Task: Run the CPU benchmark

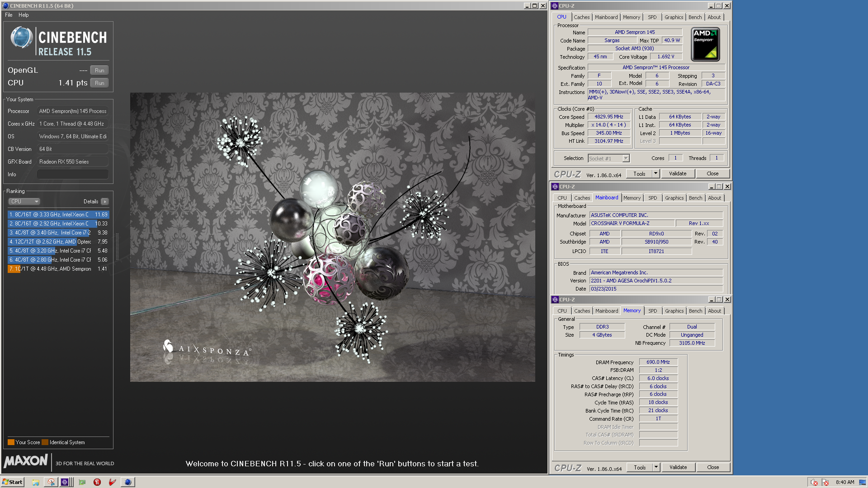Action: coord(99,83)
